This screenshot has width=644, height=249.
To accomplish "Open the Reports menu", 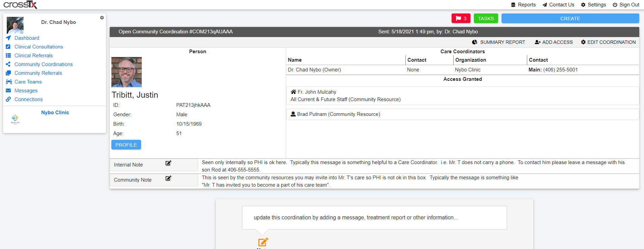I will click(523, 5).
